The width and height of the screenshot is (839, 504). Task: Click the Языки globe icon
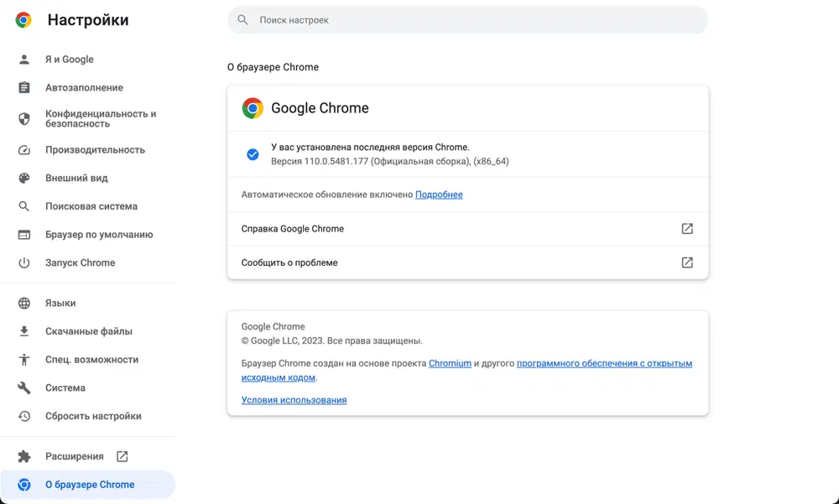pyautogui.click(x=24, y=304)
